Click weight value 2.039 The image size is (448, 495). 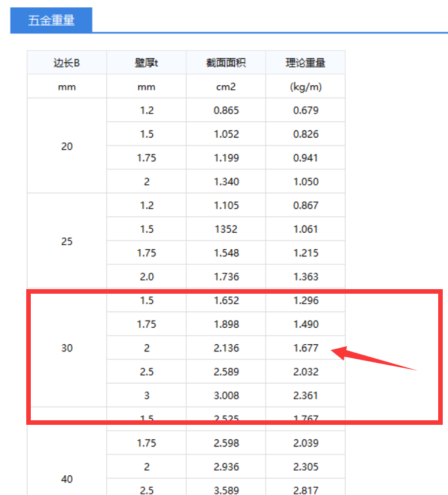pyautogui.click(x=306, y=443)
